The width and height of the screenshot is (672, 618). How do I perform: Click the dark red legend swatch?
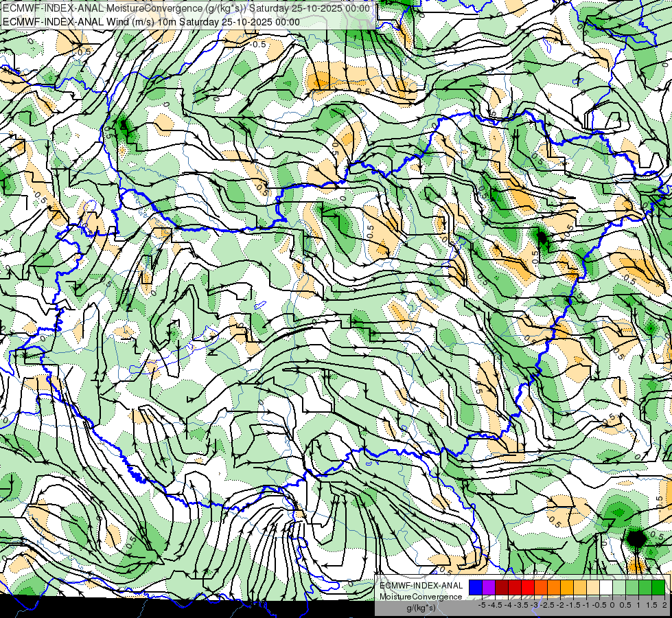click(x=502, y=588)
